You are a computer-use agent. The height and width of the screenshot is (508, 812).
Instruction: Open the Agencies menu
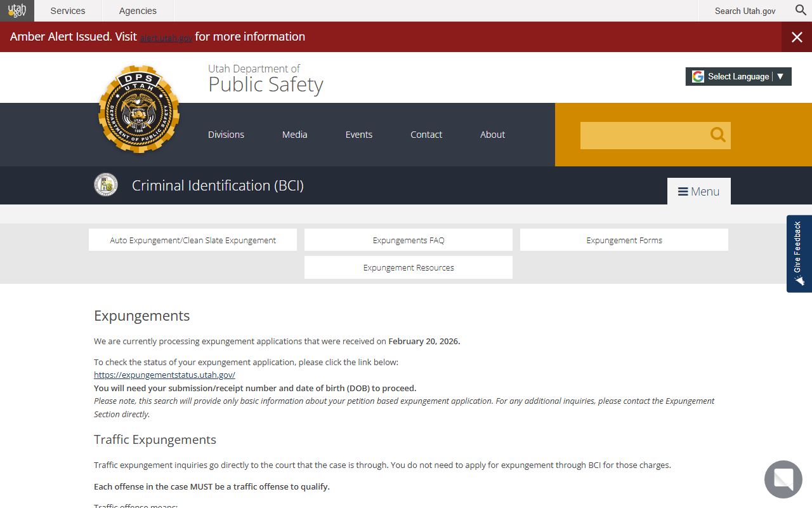[x=138, y=11]
